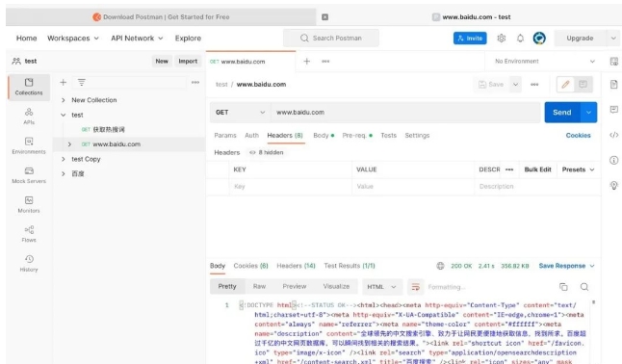Open the Presets dropdown

tap(578, 169)
